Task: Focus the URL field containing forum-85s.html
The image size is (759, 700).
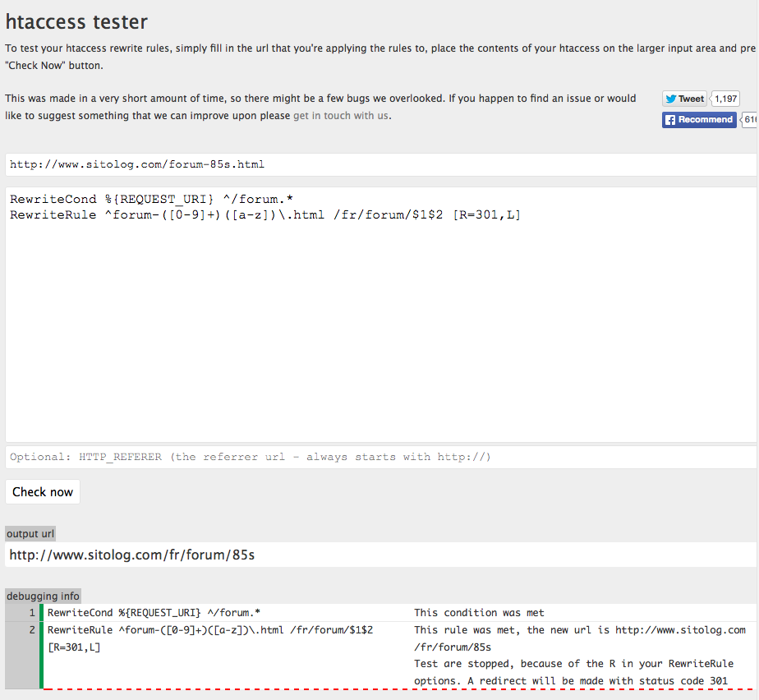Action: point(380,164)
